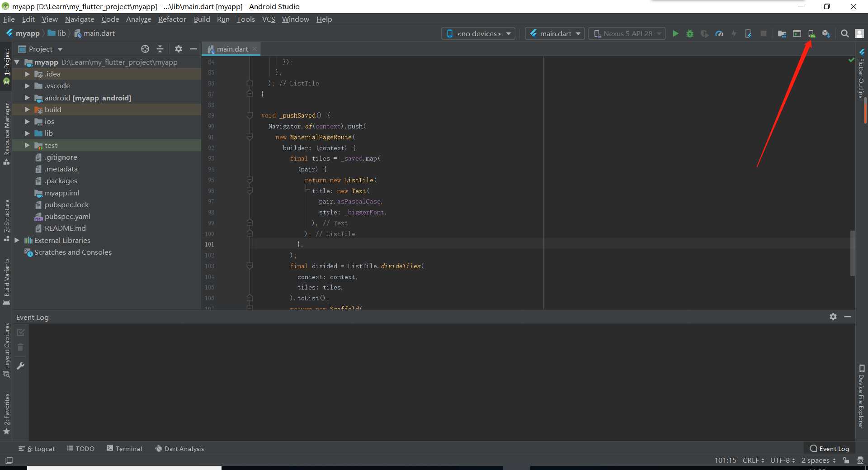Expand the External Libraries node
Image resolution: width=868 pixels, height=470 pixels.
(x=17, y=240)
